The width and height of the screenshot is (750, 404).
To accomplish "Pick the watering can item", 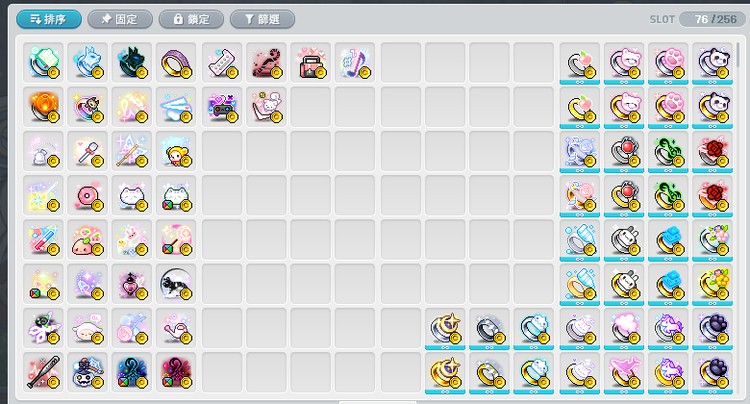I will coord(176,328).
